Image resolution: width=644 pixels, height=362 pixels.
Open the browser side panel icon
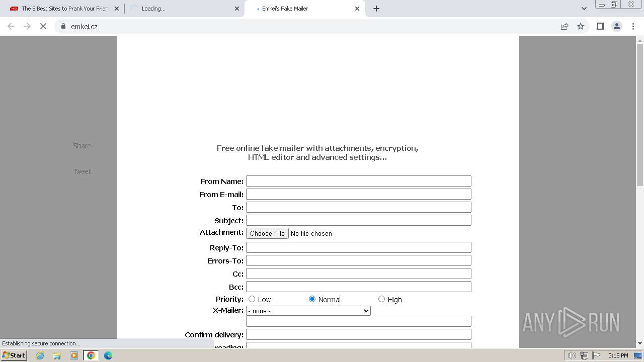coord(600,26)
